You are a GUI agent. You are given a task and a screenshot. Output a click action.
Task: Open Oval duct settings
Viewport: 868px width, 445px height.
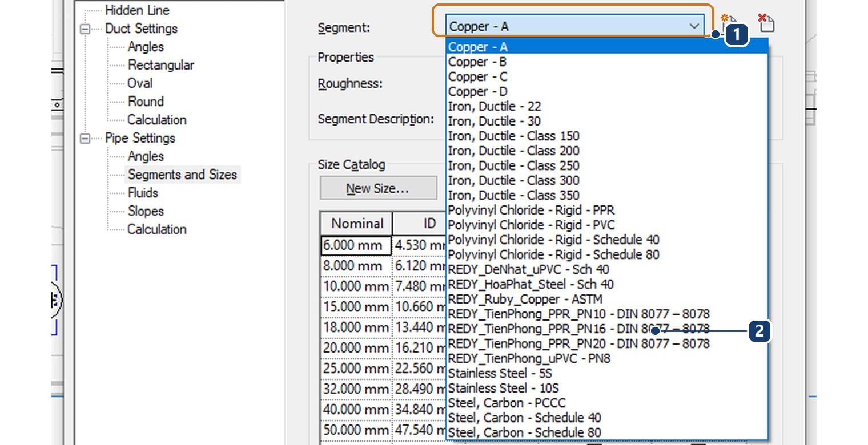140,83
